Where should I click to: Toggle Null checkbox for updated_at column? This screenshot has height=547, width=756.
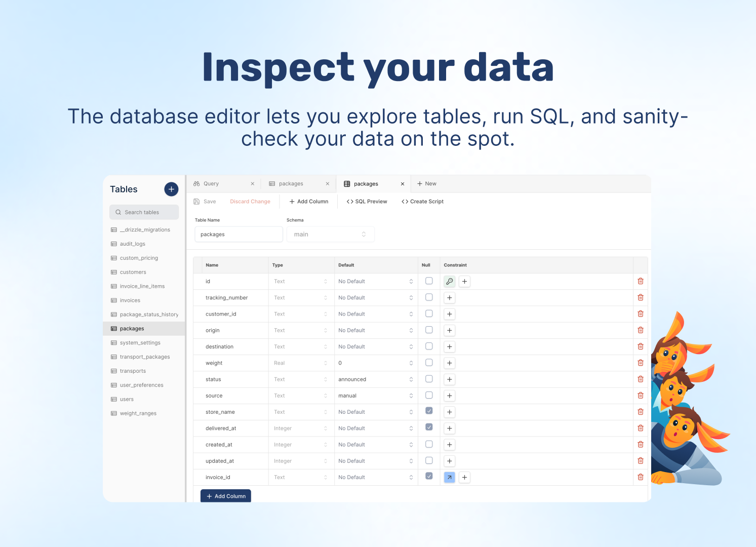tap(429, 460)
